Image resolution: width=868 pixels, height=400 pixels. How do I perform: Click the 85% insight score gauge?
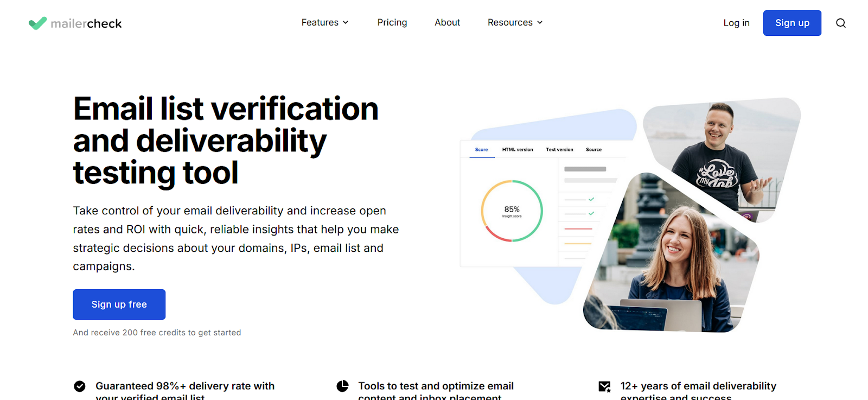point(512,211)
